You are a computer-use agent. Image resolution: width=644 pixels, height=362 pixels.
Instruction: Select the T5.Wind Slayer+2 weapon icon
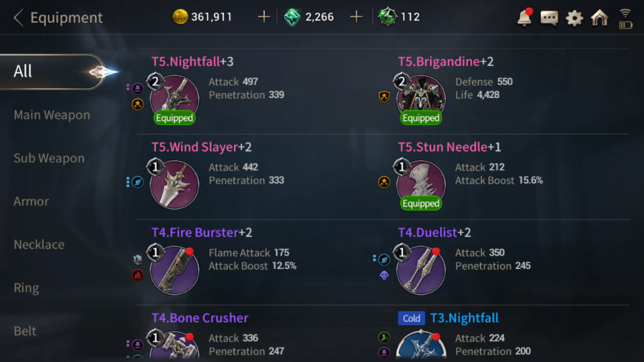(x=174, y=184)
